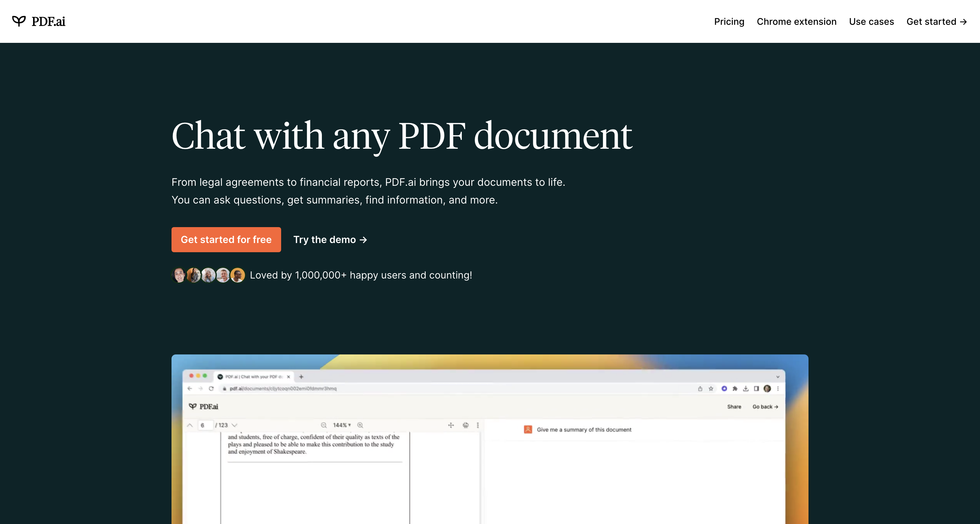980x524 pixels.
Task: Open the Pricing page
Action: pyautogui.click(x=729, y=22)
